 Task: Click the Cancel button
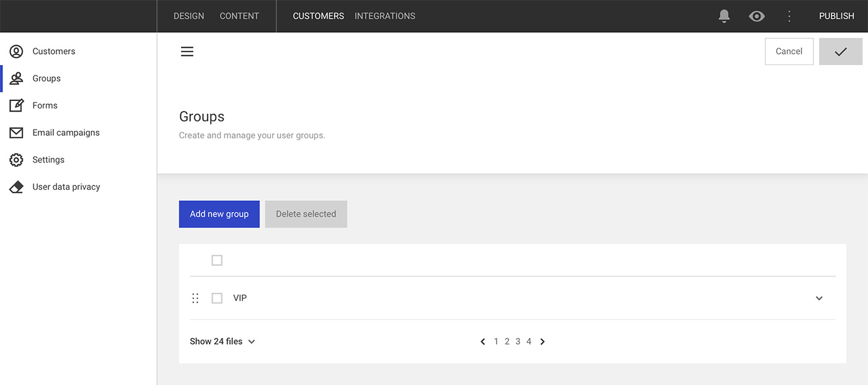click(x=789, y=51)
